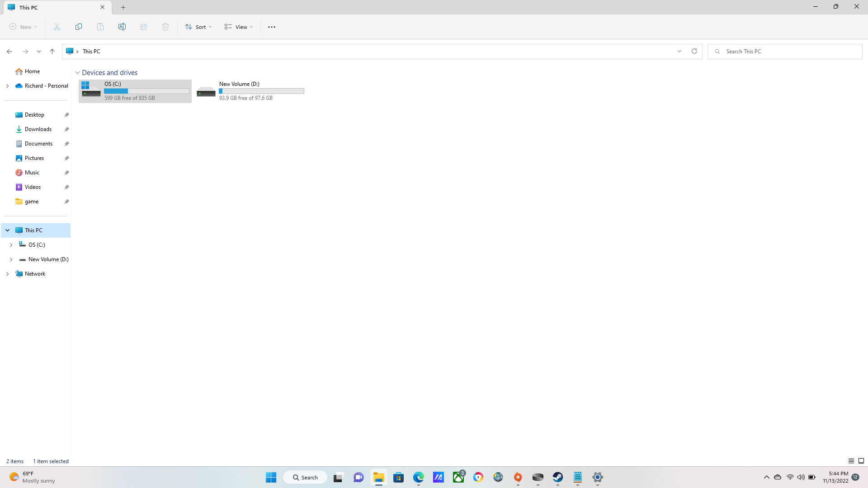Switch to large thumbnails view icon
Viewport: 868px width, 488px height.
coord(861,461)
